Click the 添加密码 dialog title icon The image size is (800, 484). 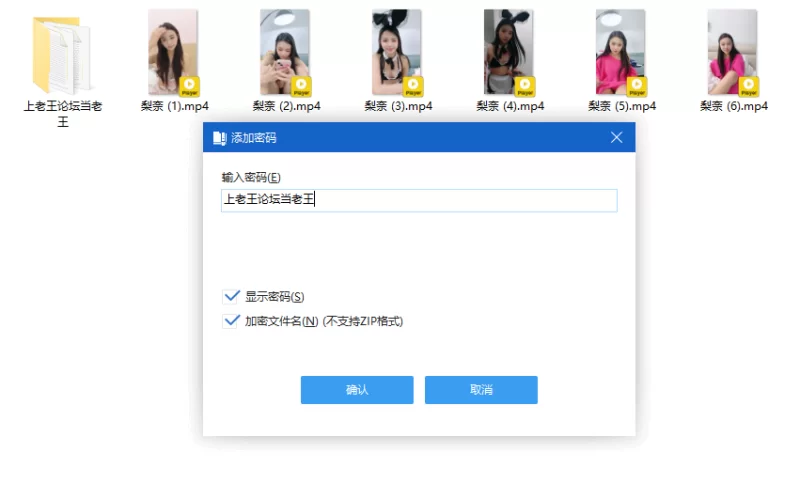219,138
